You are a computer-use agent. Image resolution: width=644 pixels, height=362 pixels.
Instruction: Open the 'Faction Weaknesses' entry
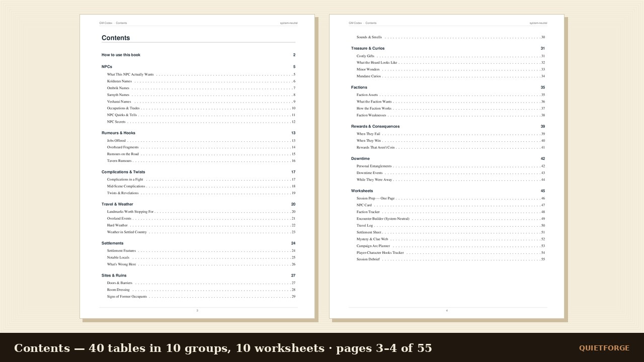(451, 115)
